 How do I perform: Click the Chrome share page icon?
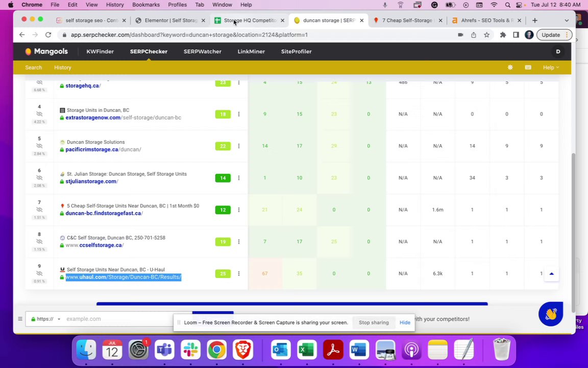click(x=474, y=35)
